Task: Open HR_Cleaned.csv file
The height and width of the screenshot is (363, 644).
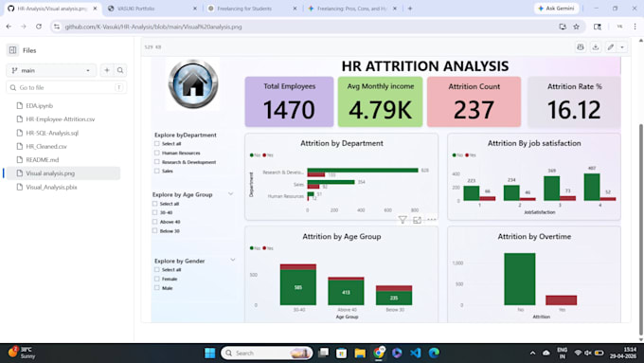Action: [46, 146]
